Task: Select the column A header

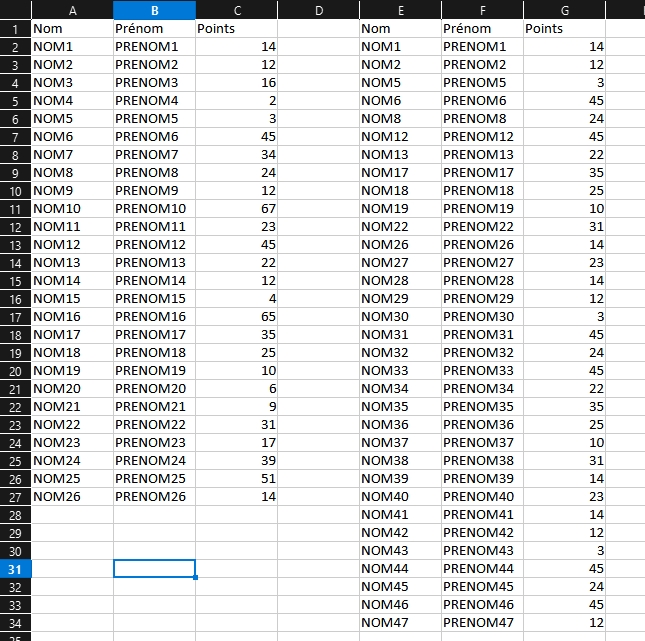Action: point(72,10)
